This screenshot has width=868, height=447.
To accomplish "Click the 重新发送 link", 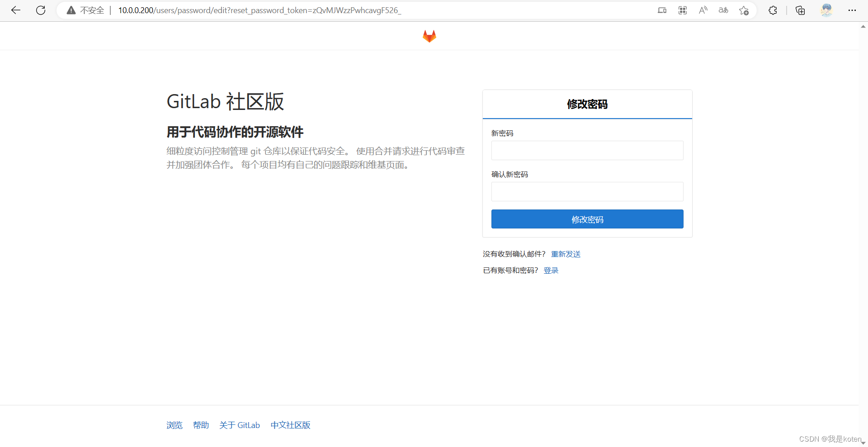I will click(x=566, y=254).
